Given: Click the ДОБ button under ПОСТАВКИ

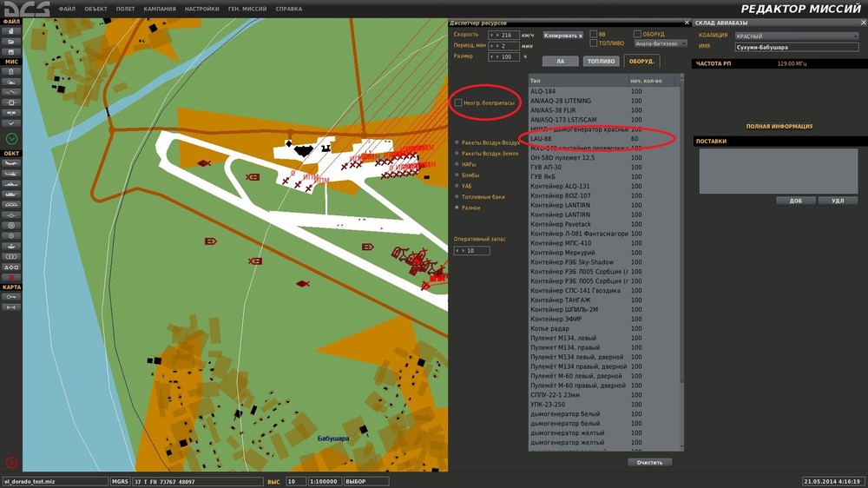Looking at the screenshot, I should [795, 201].
